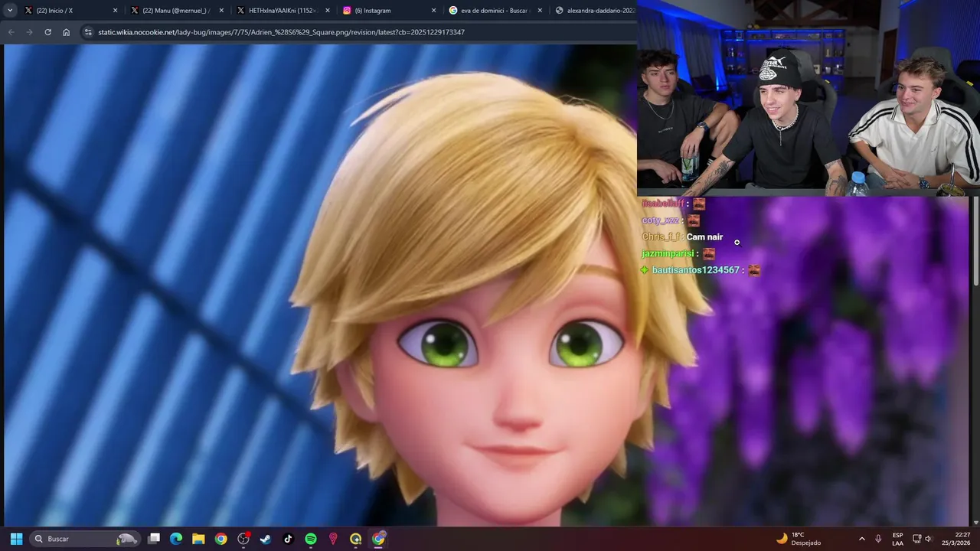980x551 pixels.
Task: Click username 'isabellaff' in chat
Action: [x=662, y=204]
